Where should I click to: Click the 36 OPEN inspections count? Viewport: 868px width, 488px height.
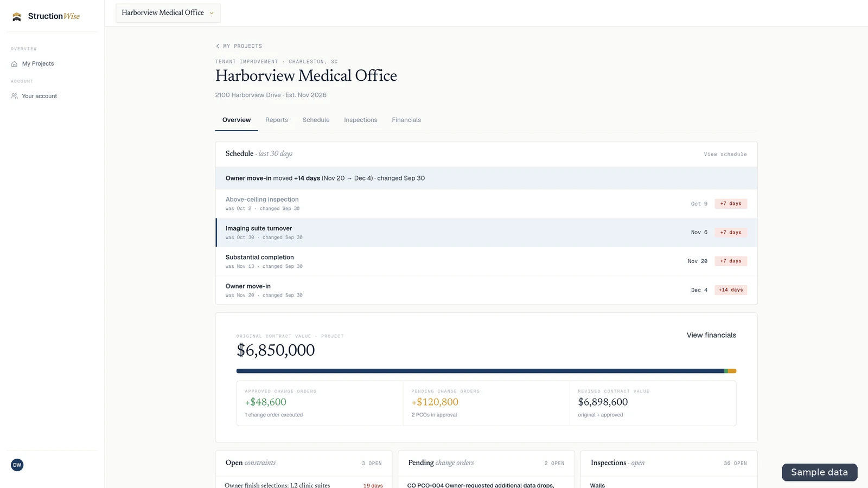(735, 464)
